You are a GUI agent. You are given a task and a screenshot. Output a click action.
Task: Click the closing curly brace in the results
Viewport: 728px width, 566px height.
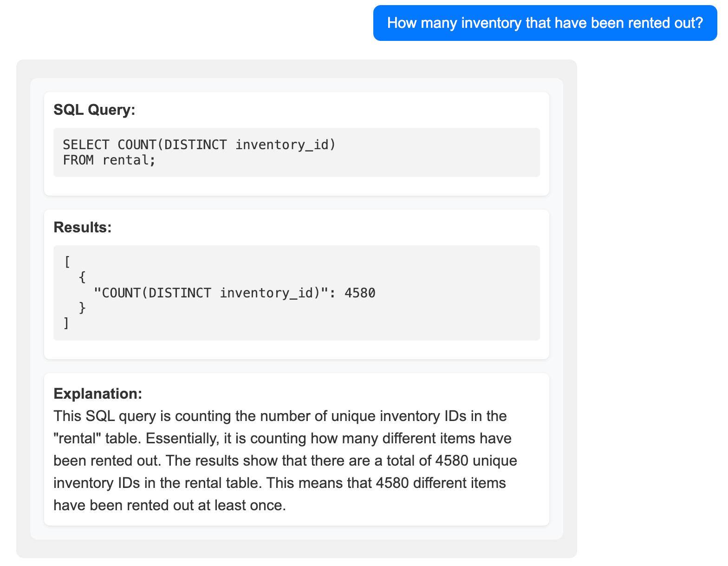tap(82, 308)
